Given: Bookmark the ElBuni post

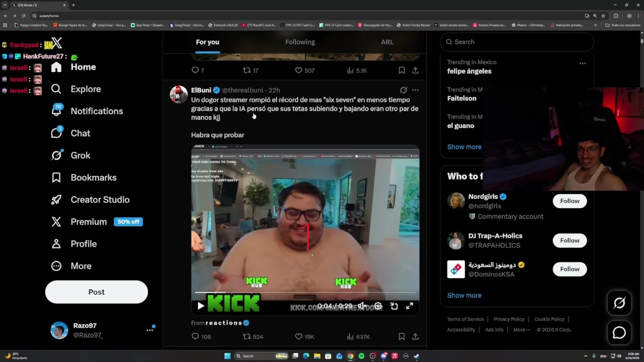Looking at the screenshot, I should pyautogui.click(x=401, y=337).
